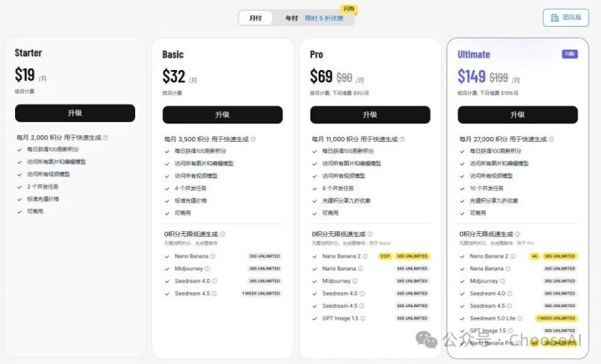Click the crossed-out $90 price
Viewport: 601px width, 364px height.
(344, 78)
